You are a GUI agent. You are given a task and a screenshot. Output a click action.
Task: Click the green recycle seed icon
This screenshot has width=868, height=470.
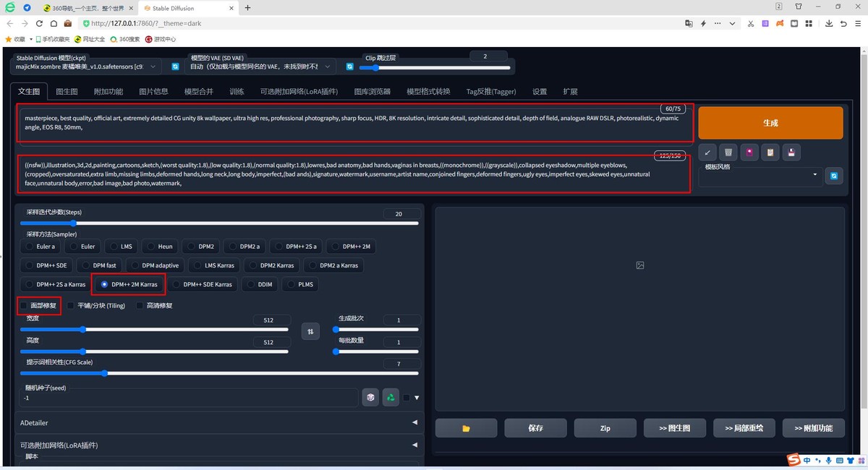tap(391, 397)
